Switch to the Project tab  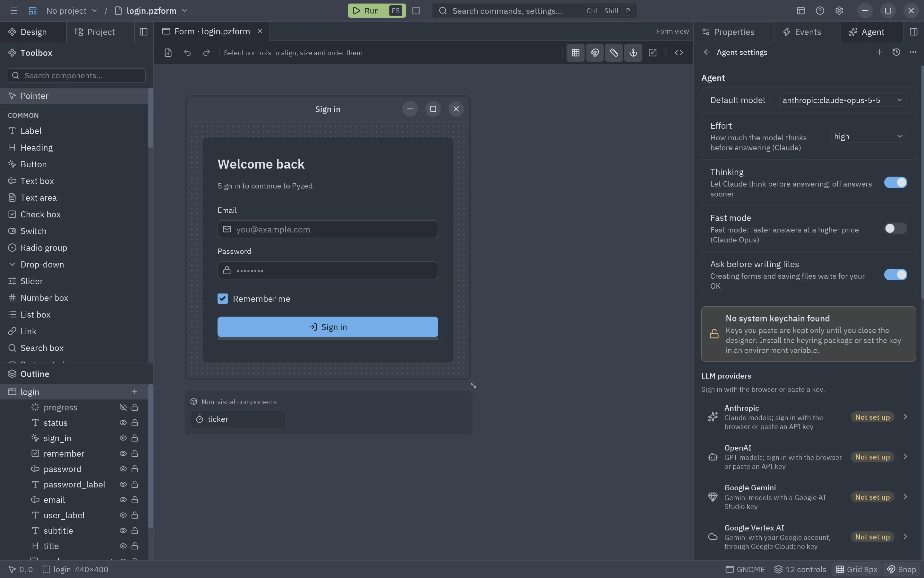click(x=100, y=32)
